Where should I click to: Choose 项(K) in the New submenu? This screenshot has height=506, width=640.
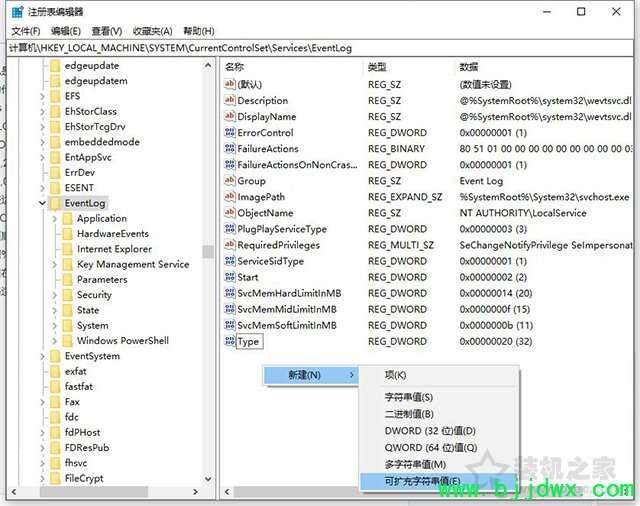click(439, 375)
